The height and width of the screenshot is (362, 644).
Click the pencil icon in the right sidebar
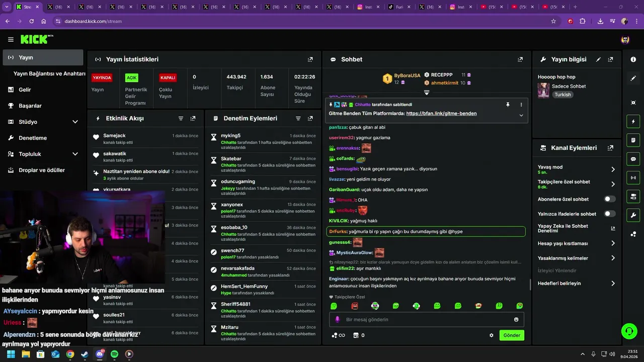[x=633, y=78]
